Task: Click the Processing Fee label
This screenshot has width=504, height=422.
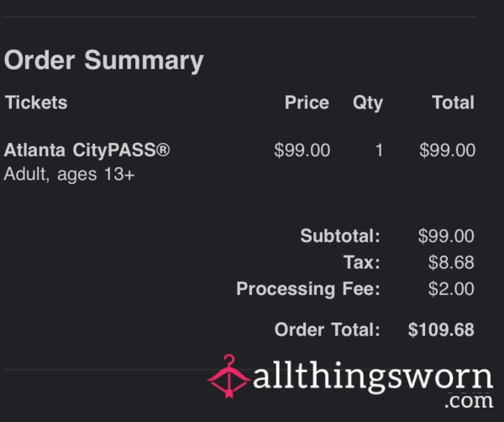Action: point(308,288)
